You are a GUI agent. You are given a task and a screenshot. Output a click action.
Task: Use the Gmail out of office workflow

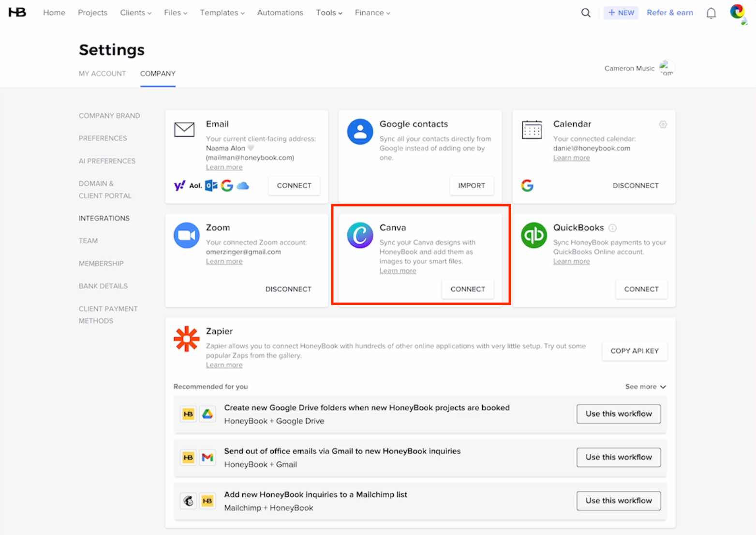pyautogui.click(x=619, y=457)
